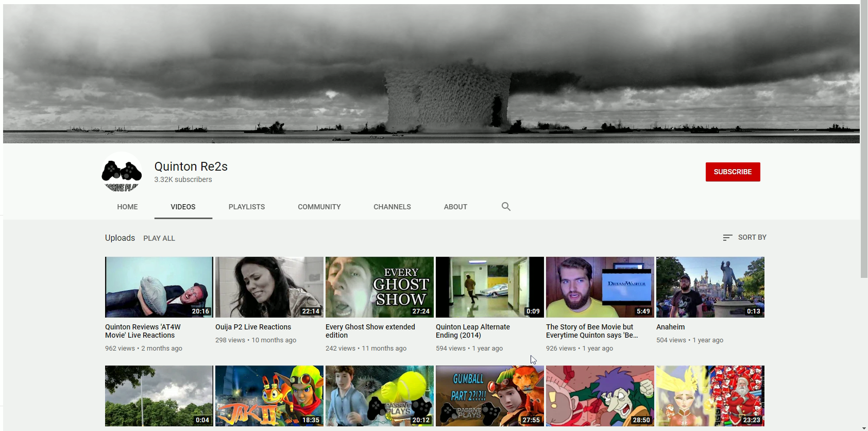Go to the Community tab
868x431 pixels.
point(319,207)
